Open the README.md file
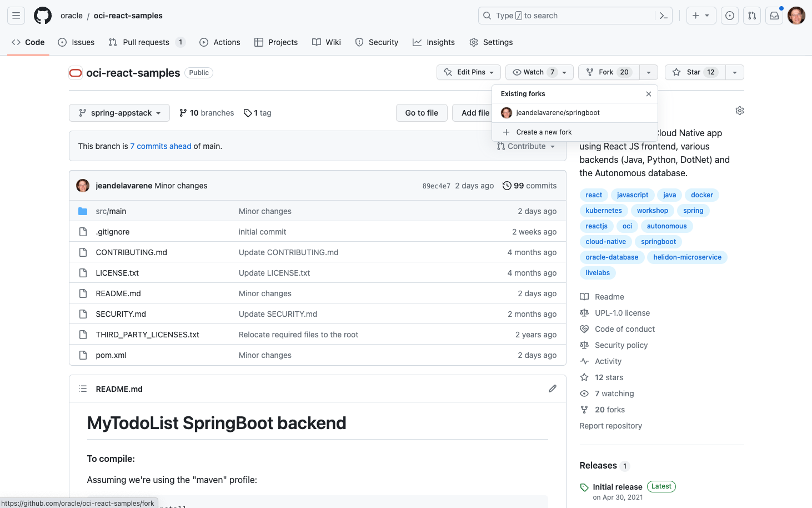 pos(118,293)
